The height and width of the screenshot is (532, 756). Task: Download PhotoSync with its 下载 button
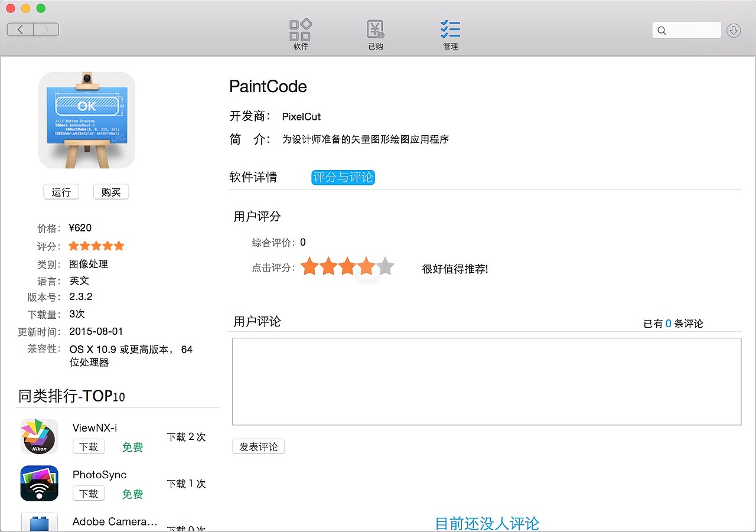point(89,494)
